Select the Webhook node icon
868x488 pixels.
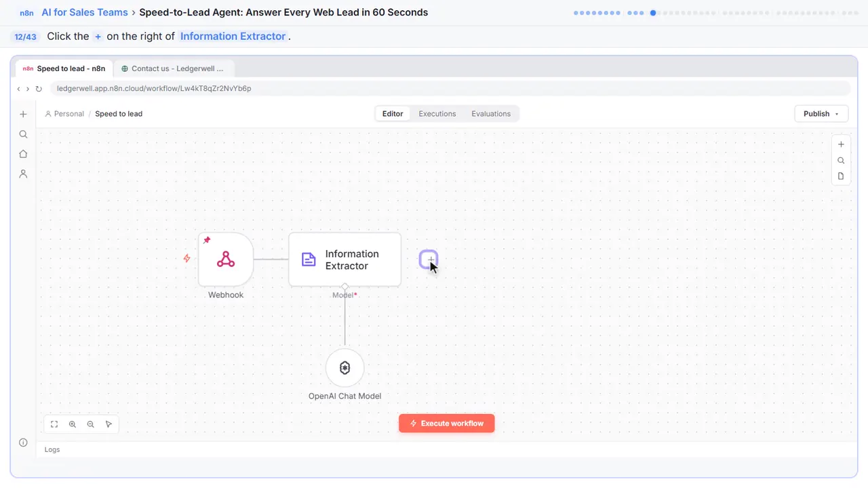coord(226,260)
